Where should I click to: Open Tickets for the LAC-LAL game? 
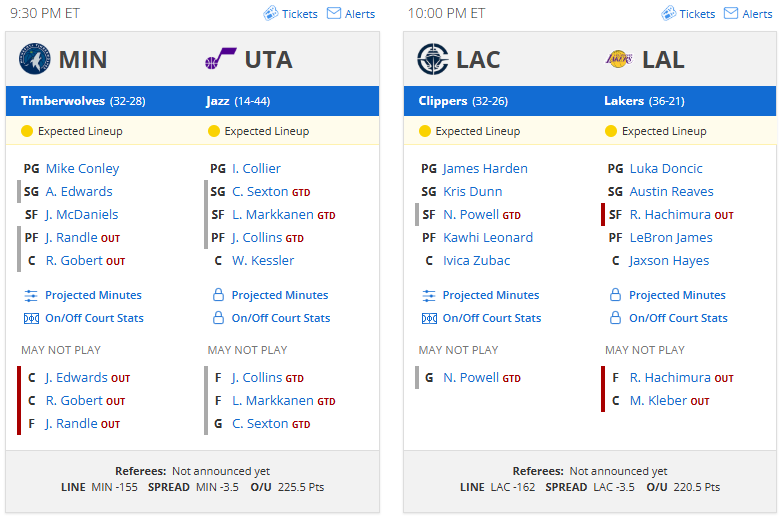click(688, 14)
